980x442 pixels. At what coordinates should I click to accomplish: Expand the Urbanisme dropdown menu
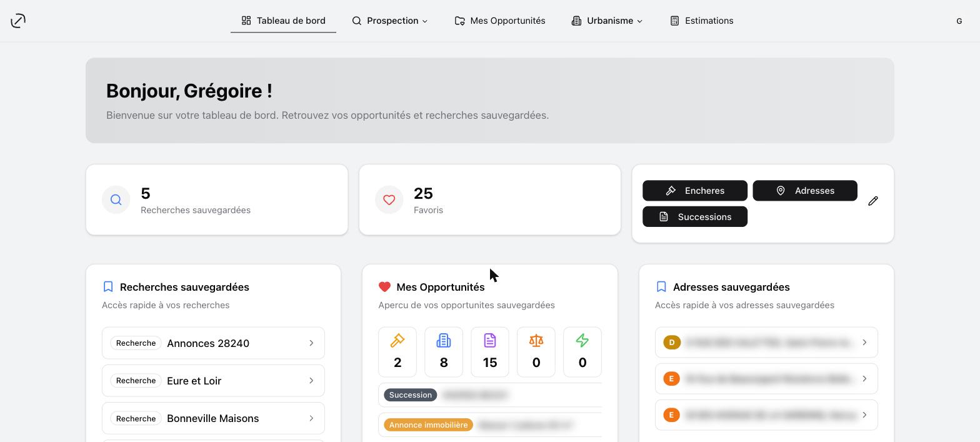(x=607, y=21)
